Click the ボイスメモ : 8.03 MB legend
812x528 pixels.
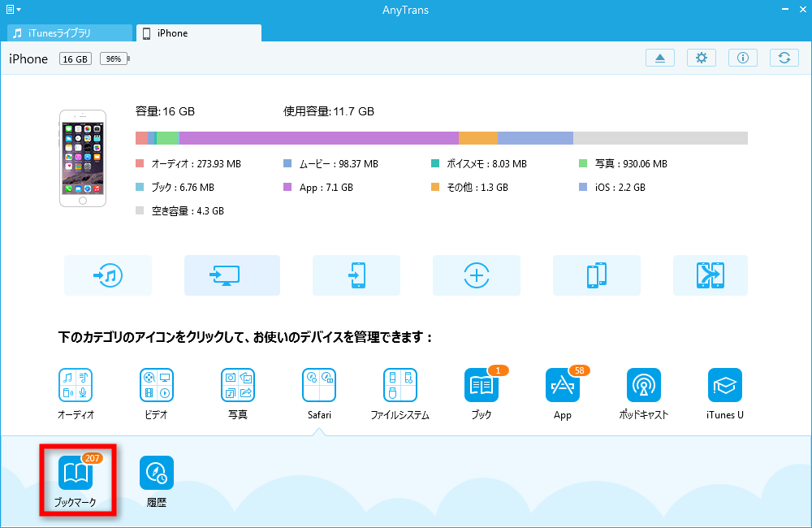click(x=479, y=164)
